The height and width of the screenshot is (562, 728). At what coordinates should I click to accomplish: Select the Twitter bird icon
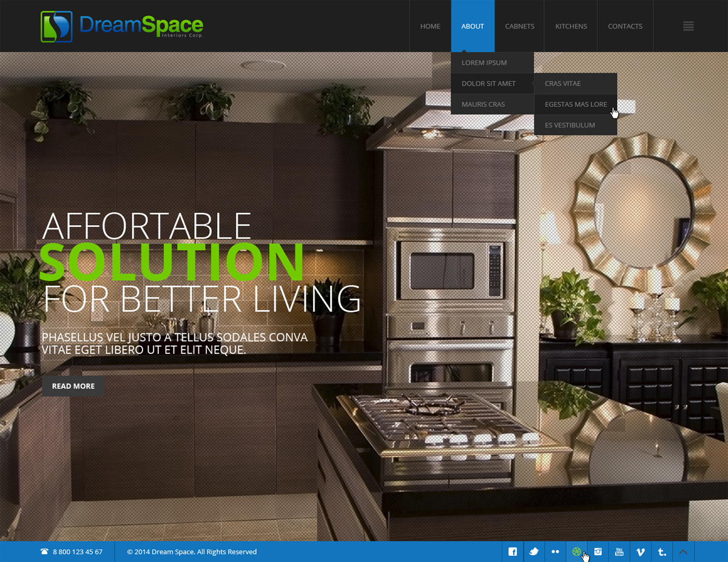click(x=533, y=552)
